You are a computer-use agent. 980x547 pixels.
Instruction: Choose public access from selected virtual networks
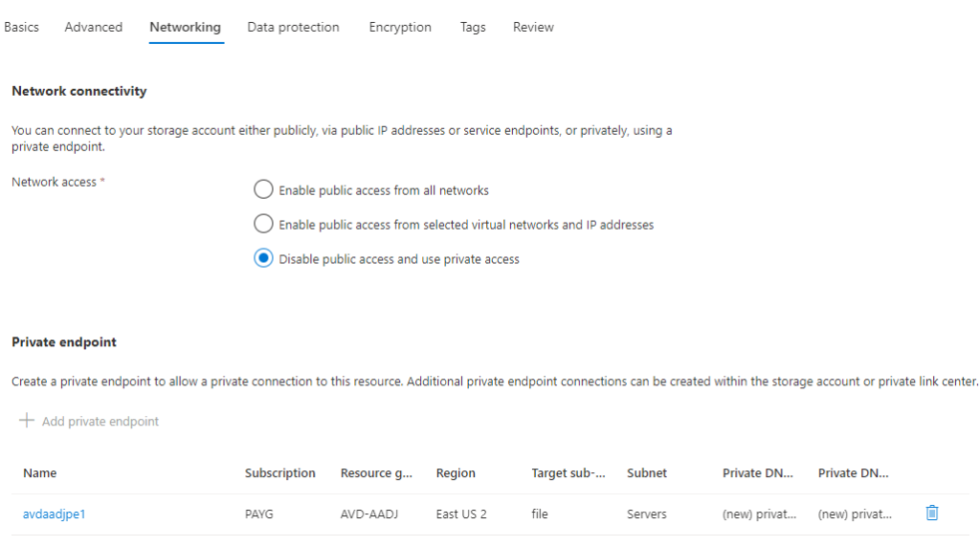pos(263,225)
